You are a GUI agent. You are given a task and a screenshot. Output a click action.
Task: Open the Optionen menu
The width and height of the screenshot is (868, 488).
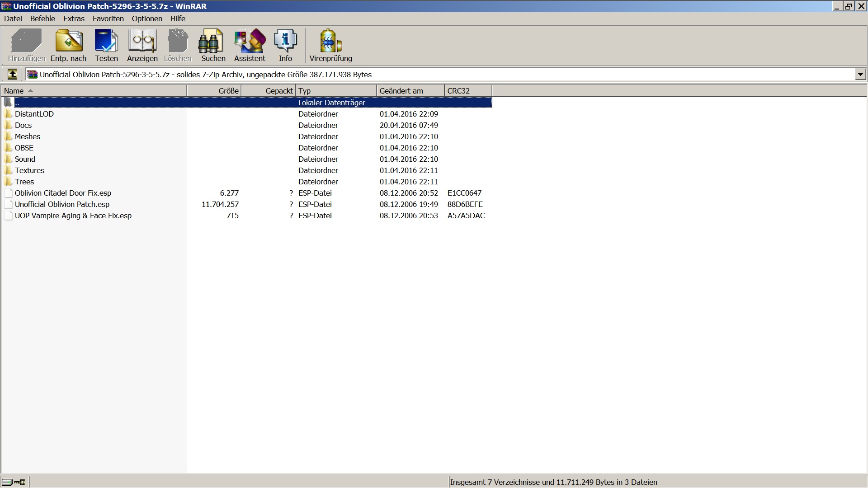(x=147, y=19)
